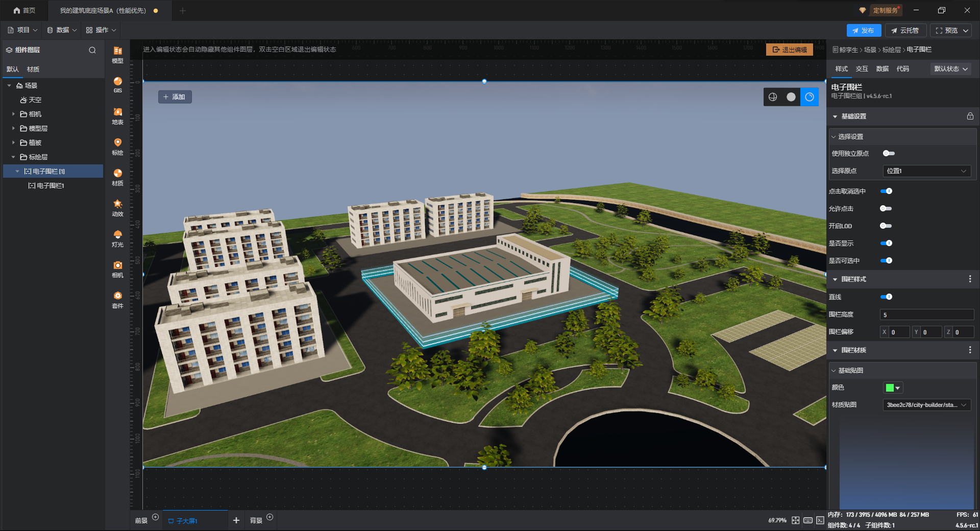Open the 默认状态 state dropdown

[950, 69]
